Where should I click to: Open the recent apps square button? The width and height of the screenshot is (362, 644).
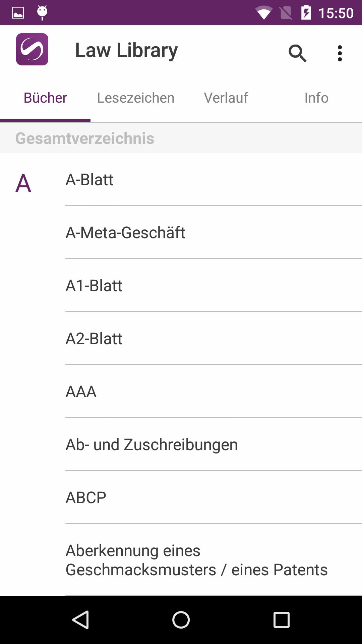click(282, 620)
